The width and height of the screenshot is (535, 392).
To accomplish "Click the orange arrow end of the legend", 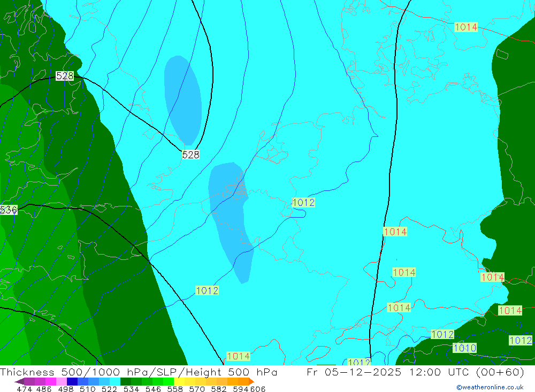I will [251, 381].
